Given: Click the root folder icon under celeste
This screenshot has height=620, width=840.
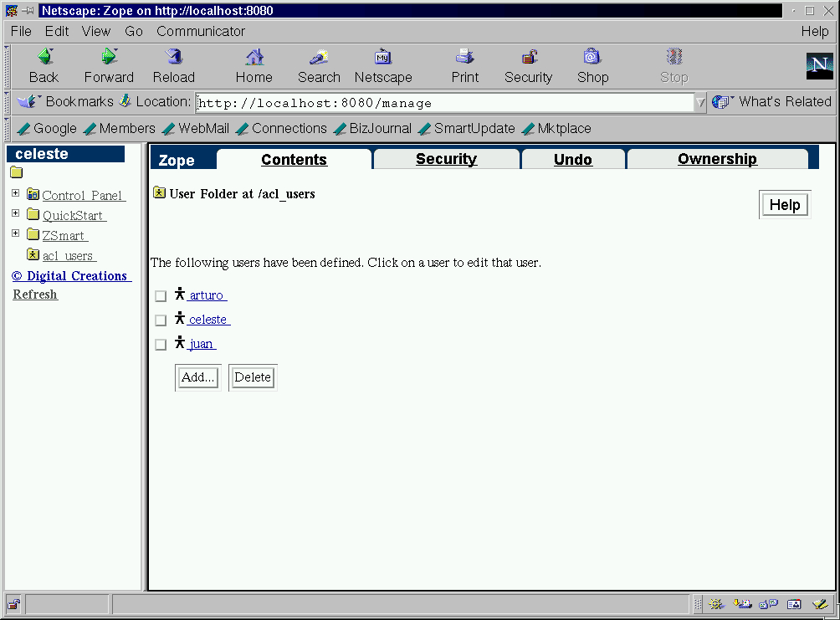Looking at the screenshot, I should click(x=17, y=172).
